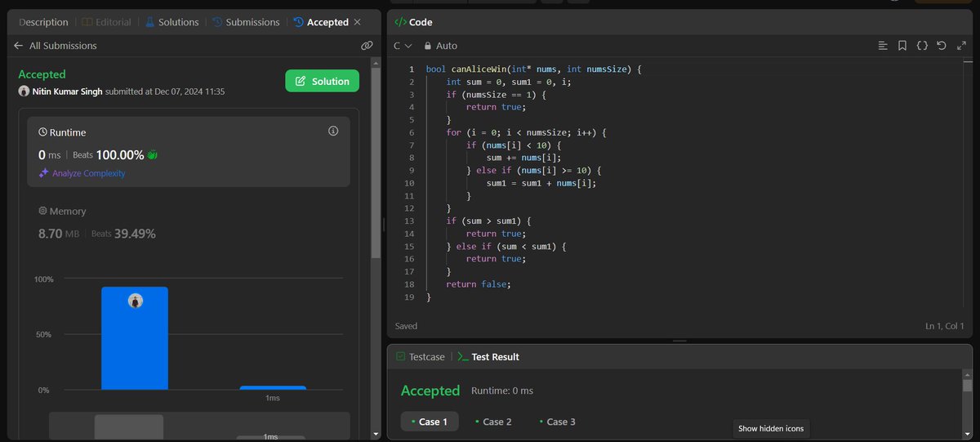The width and height of the screenshot is (980, 442).
Task: Open the Test Result tab
Action: pyautogui.click(x=488, y=357)
